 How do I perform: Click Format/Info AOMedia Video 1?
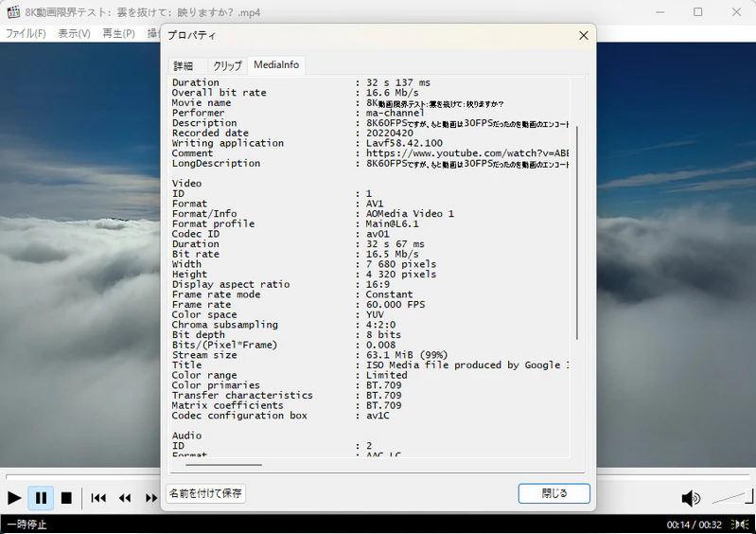click(410, 214)
